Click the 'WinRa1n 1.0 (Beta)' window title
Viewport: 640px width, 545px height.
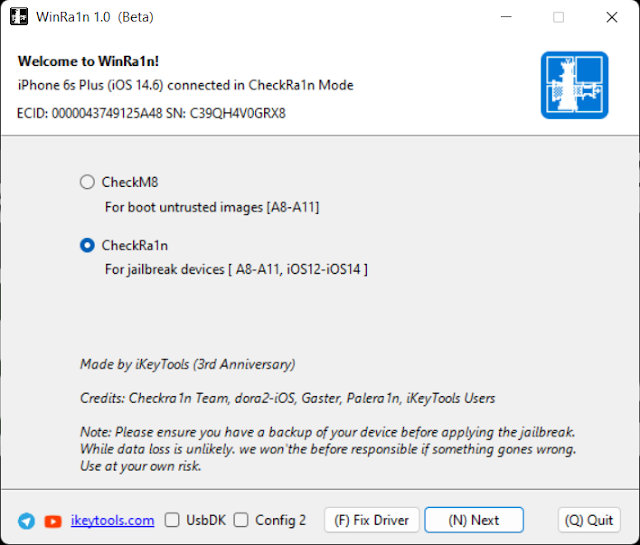tap(95, 17)
